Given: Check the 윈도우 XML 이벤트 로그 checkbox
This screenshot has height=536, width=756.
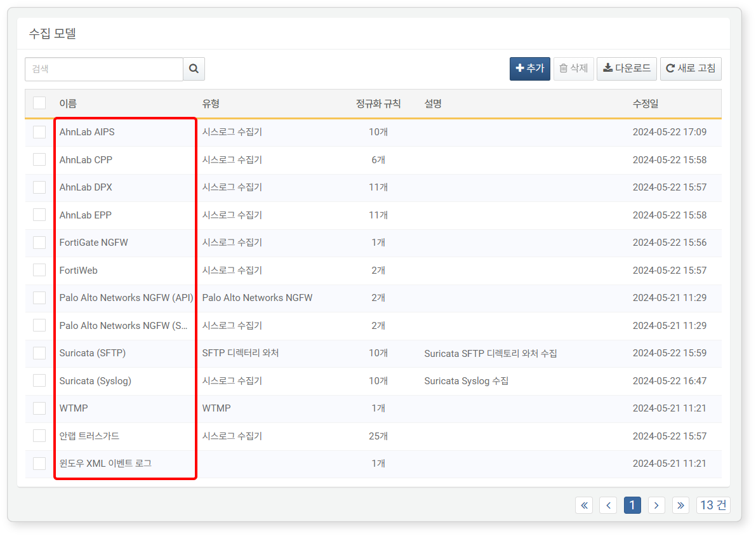Looking at the screenshot, I should click(x=39, y=464).
